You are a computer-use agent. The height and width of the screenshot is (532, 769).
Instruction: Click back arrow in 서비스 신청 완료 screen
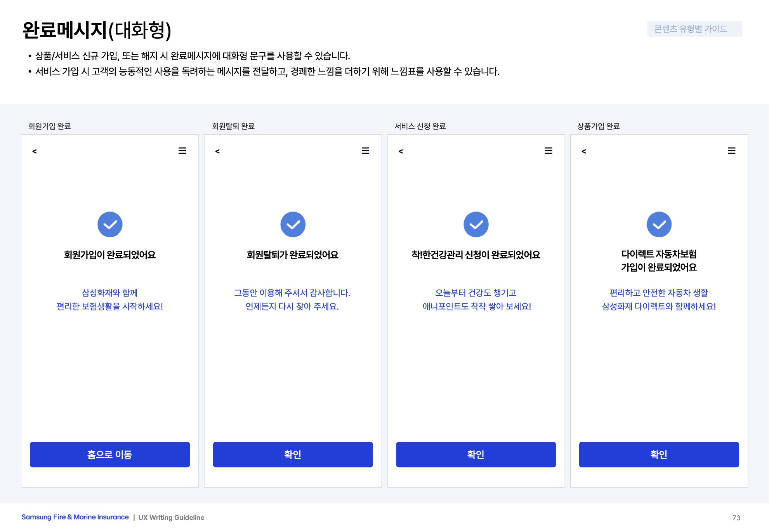pos(401,151)
